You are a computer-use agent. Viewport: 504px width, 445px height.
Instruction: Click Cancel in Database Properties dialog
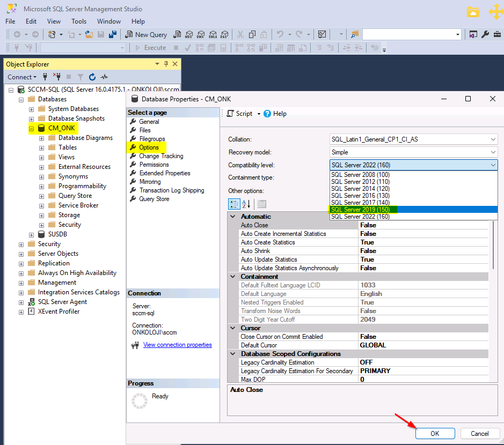click(x=479, y=433)
